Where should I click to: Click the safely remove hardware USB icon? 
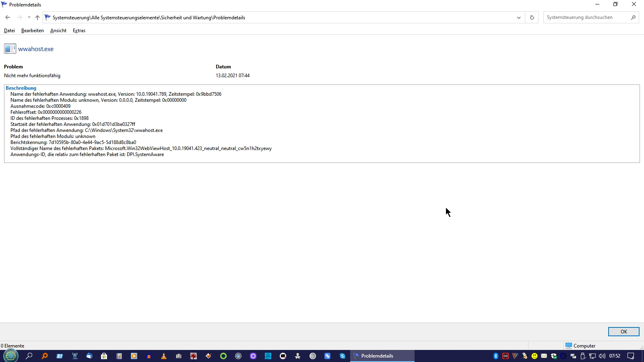click(x=583, y=356)
